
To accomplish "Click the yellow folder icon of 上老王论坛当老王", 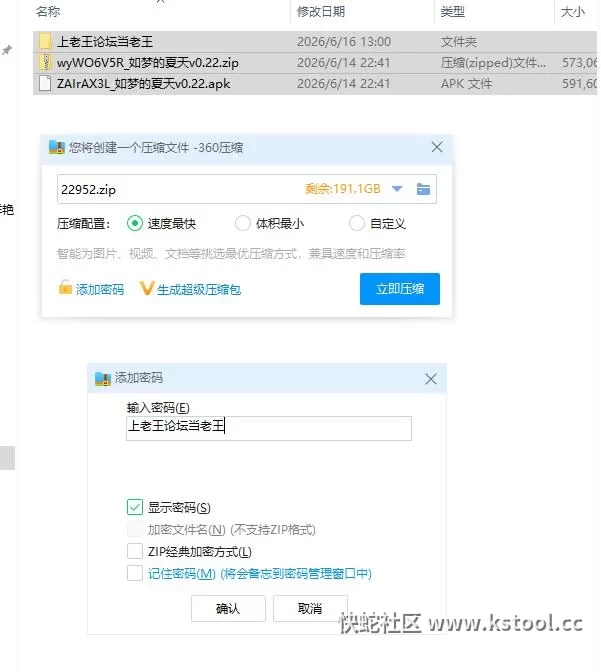I will 45,41.
